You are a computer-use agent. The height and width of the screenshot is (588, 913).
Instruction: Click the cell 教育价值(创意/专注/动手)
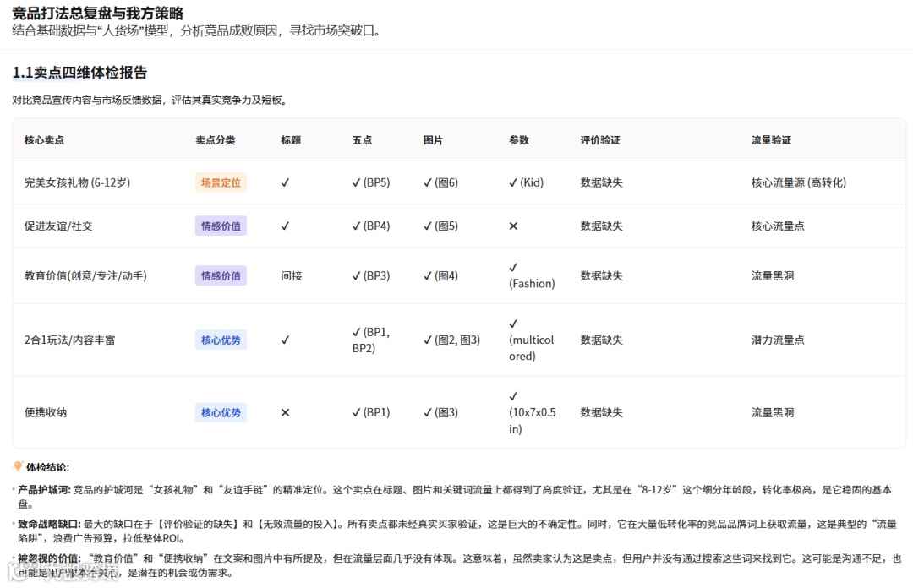[x=85, y=276]
